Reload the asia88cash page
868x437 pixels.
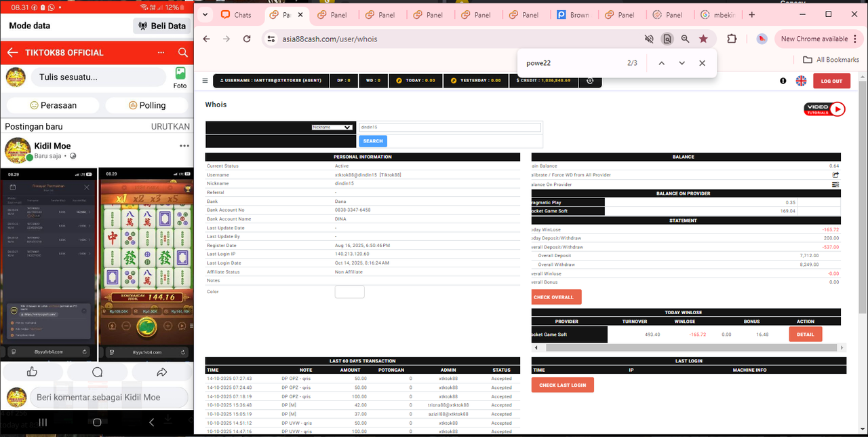coord(247,39)
